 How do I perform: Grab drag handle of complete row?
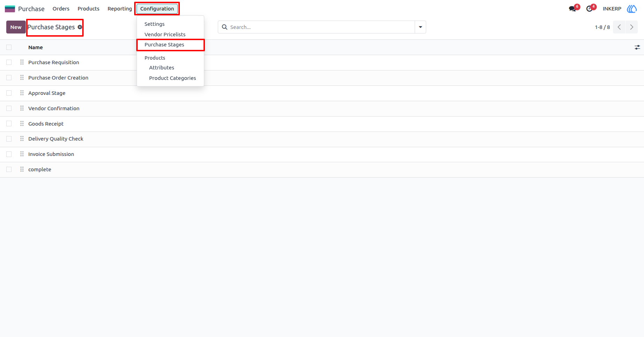[22, 170]
